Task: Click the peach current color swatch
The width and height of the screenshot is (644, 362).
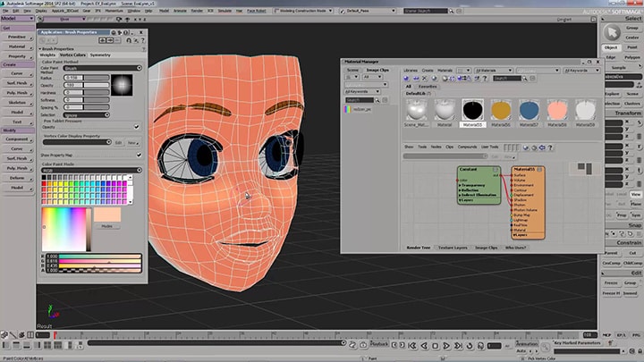Action: [x=107, y=215]
